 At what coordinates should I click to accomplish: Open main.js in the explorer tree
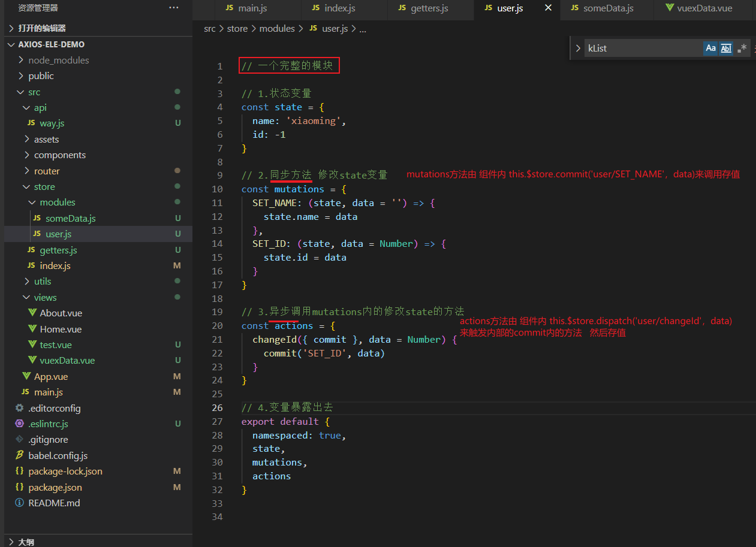98,392
